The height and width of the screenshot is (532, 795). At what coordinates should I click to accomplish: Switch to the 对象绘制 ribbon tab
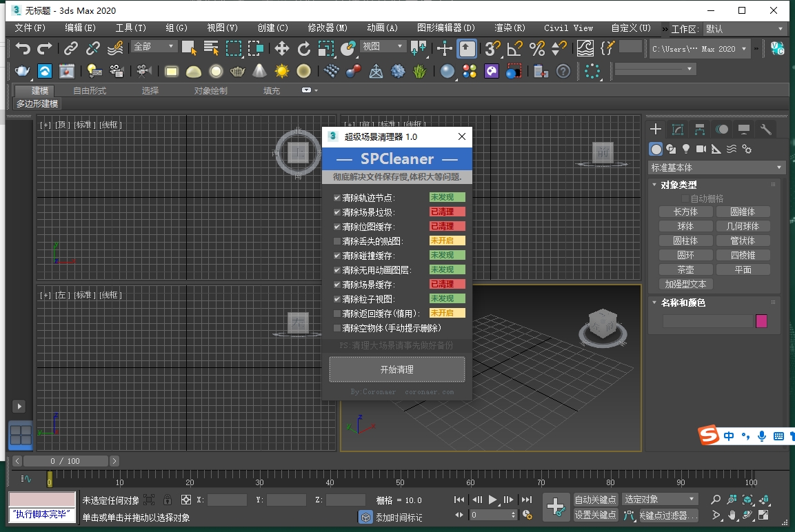coord(210,91)
